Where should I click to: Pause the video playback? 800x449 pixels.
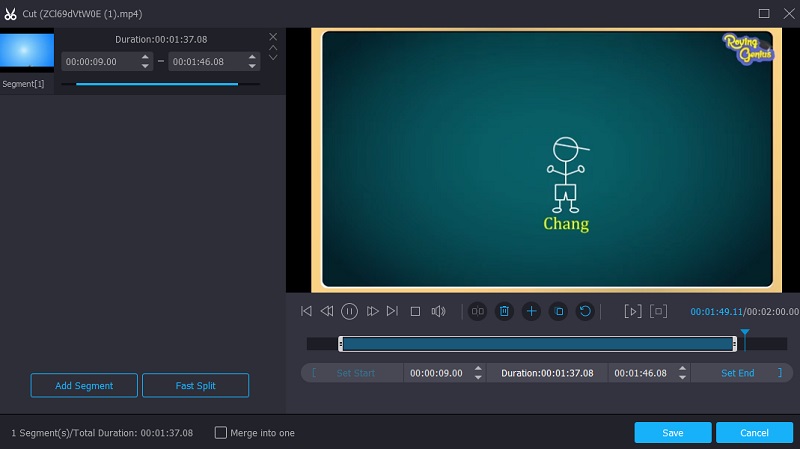(349, 312)
